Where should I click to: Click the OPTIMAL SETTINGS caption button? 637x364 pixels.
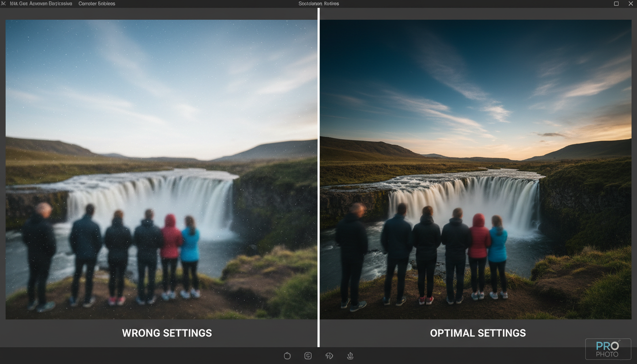(x=478, y=333)
